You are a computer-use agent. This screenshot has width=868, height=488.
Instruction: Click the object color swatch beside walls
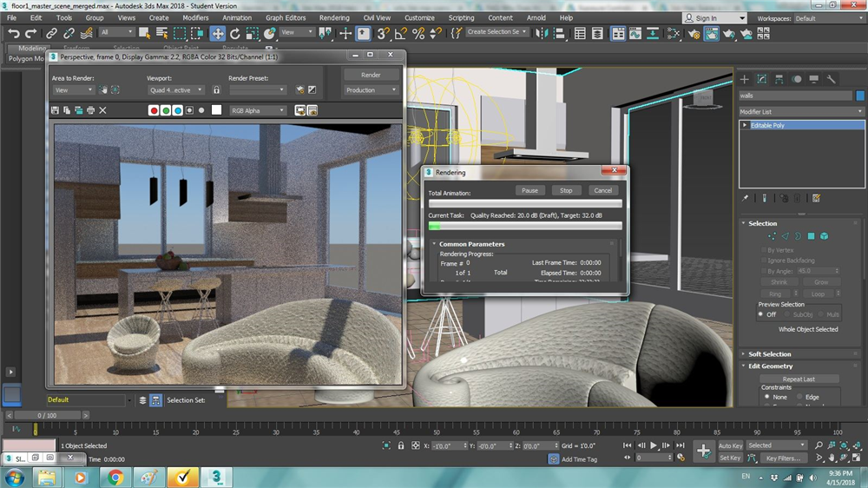point(860,96)
